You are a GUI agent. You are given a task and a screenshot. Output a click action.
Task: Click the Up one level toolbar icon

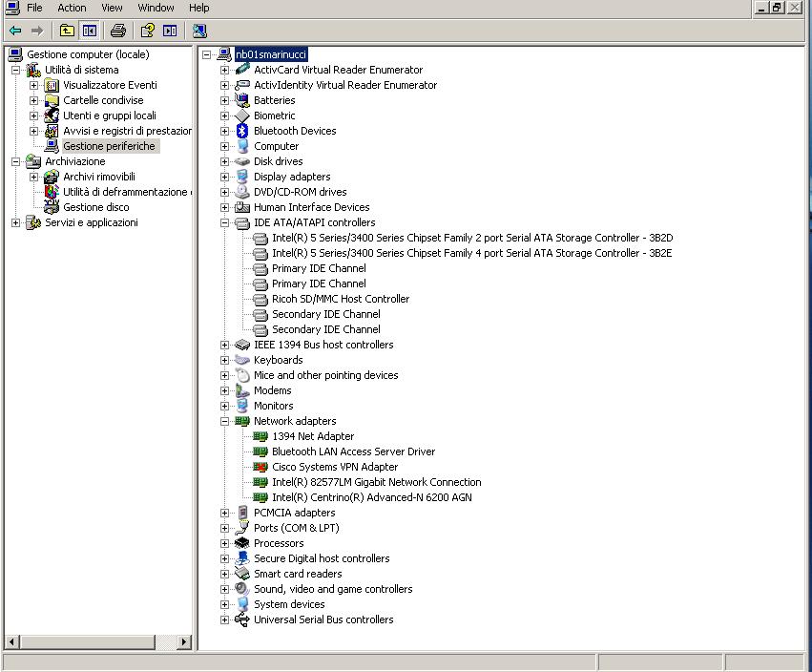67,31
